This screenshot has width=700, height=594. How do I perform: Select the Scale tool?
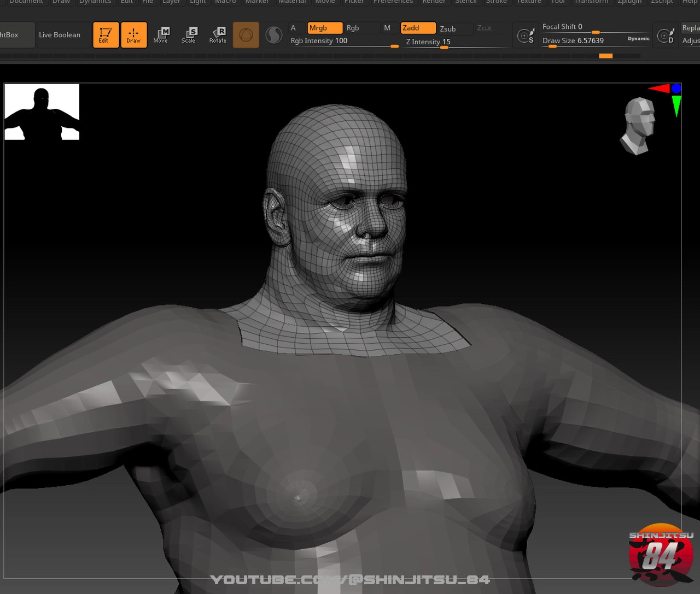coord(189,35)
